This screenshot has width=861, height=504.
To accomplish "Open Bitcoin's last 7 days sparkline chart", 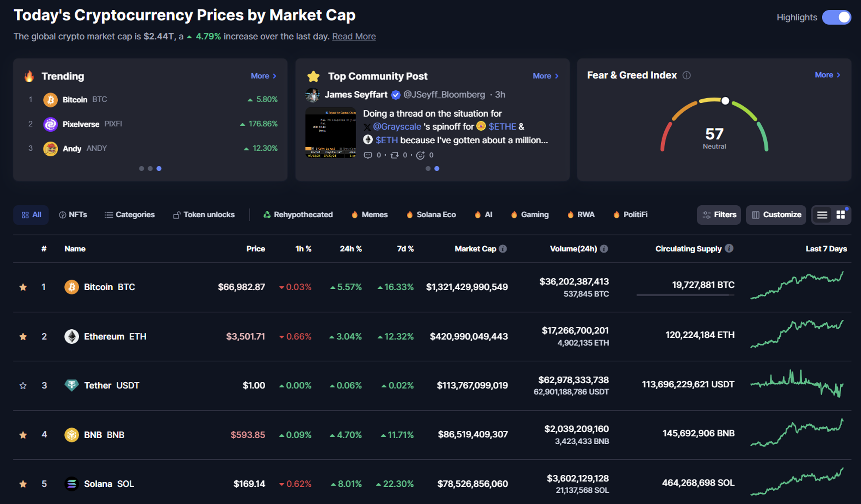I will (797, 285).
